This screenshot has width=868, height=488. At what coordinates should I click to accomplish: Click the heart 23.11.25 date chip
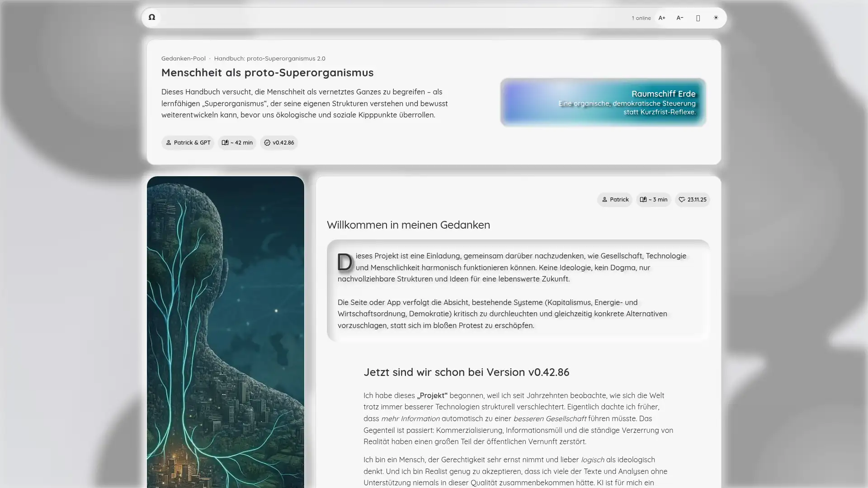tap(692, 200)
